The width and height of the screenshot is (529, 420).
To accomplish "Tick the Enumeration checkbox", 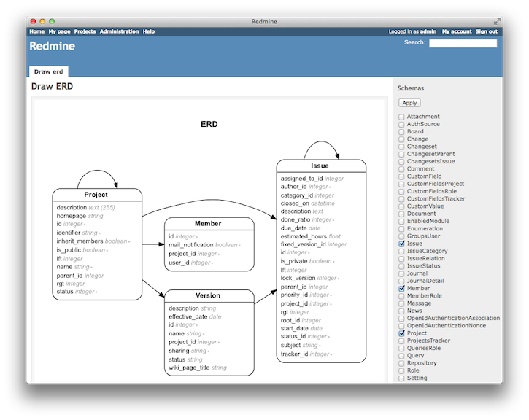I will tap(401, 229).
